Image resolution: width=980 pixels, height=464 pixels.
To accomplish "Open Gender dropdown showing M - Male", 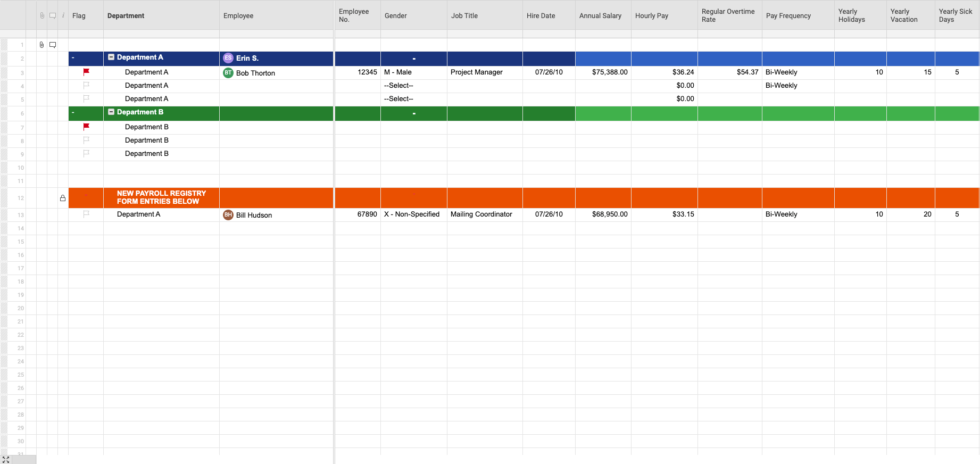I will click(x=414, y=72).
